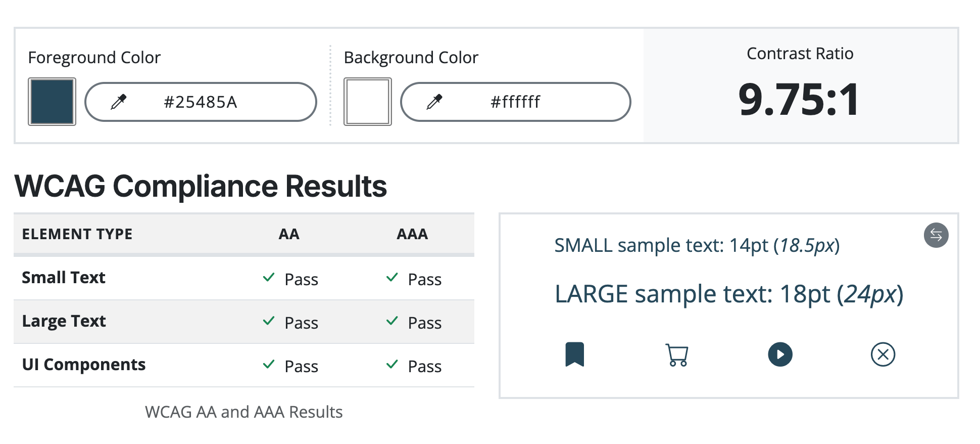Click the background hex field #ffffff

(x=515, y=102)
